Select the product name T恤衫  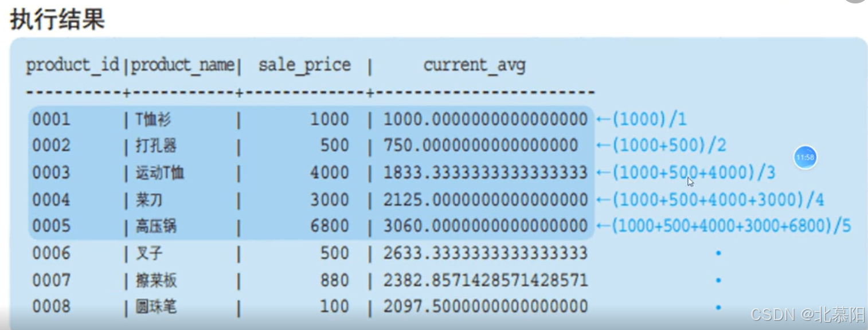(153, 119)
